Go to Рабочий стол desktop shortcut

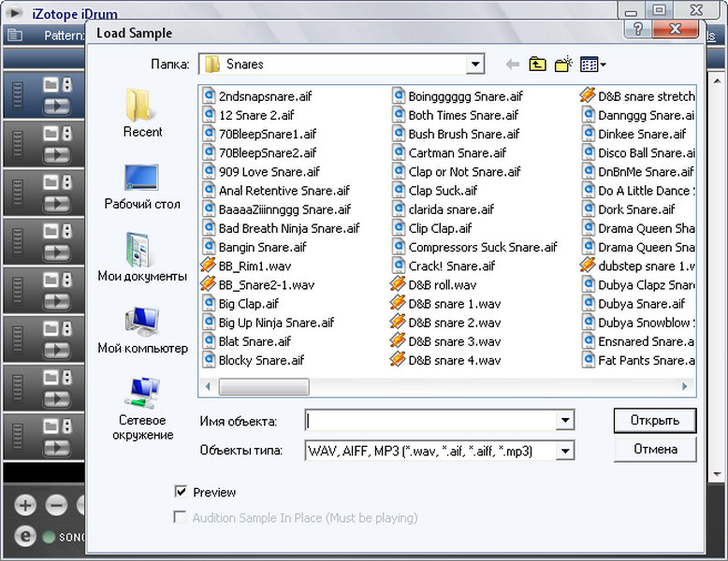point(142,184)
